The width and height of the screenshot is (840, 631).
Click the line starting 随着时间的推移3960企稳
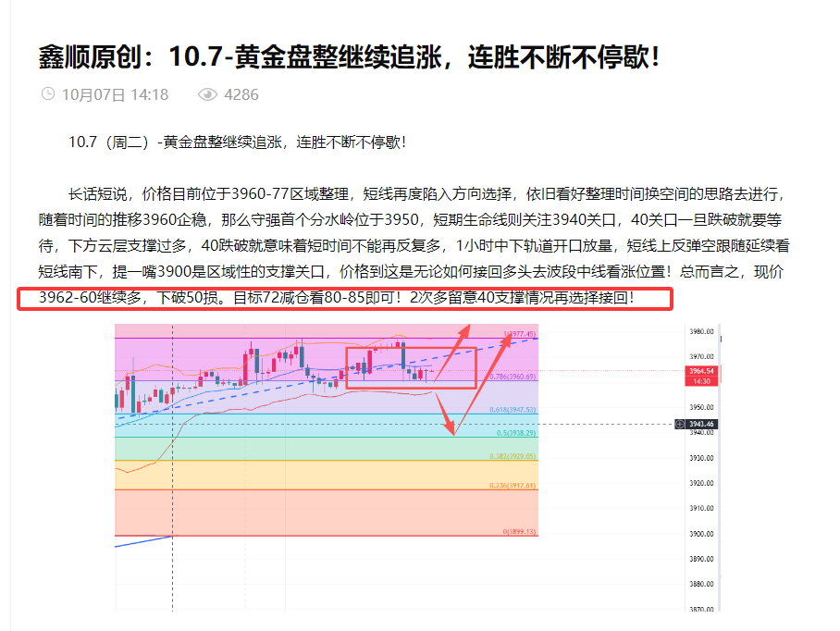coord(410,219)
